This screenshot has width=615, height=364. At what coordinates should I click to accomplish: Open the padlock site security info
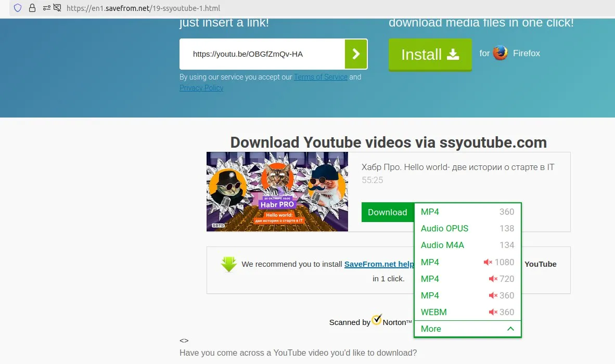coord(32,8)
